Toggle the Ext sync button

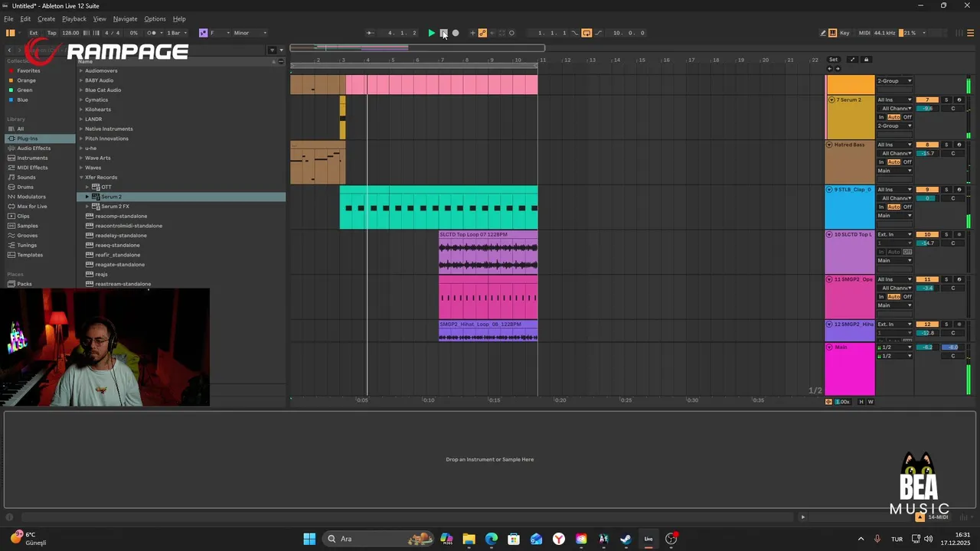(34, 33)
